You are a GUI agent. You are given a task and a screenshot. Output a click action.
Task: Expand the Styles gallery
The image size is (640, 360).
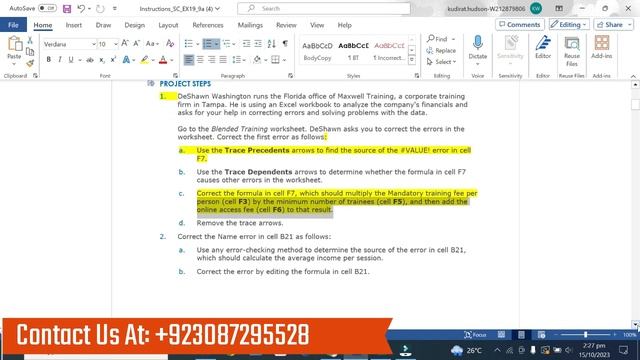coord(412,60)
